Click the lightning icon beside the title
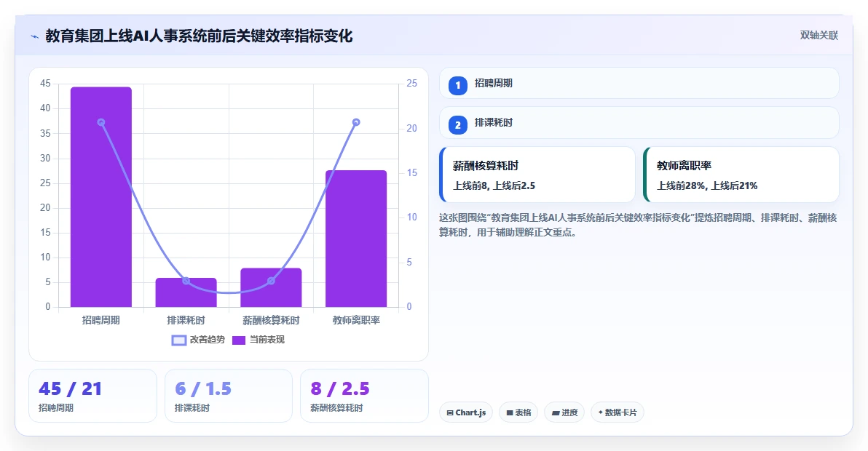The image size is (868, 451). 35,37
